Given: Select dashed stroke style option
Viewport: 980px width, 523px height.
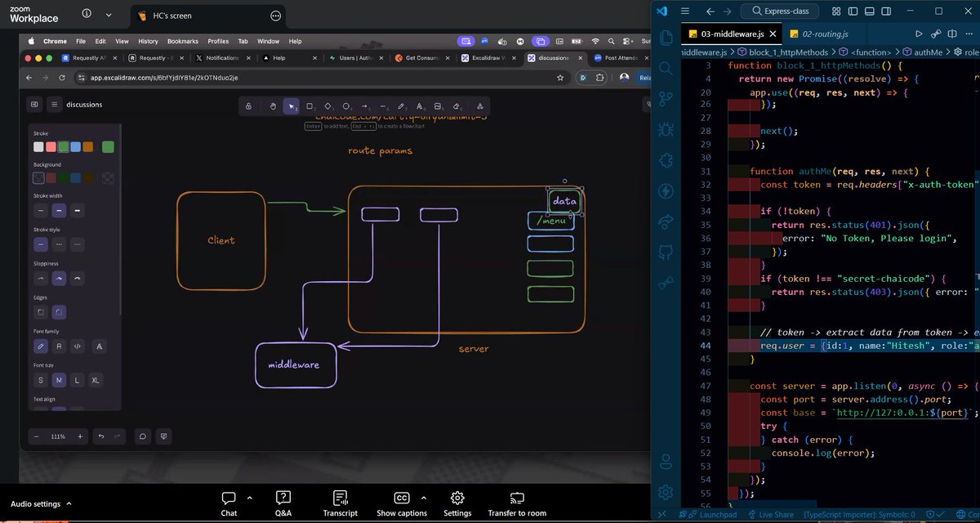Looking at the screenshot, I should pyautogui.click(x=59, y=244).
